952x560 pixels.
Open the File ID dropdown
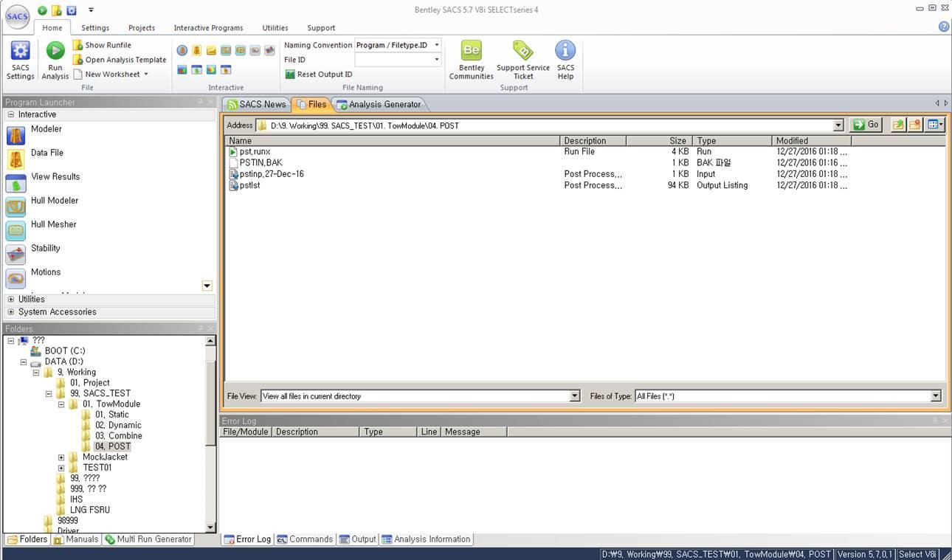[x=436, y=60]
